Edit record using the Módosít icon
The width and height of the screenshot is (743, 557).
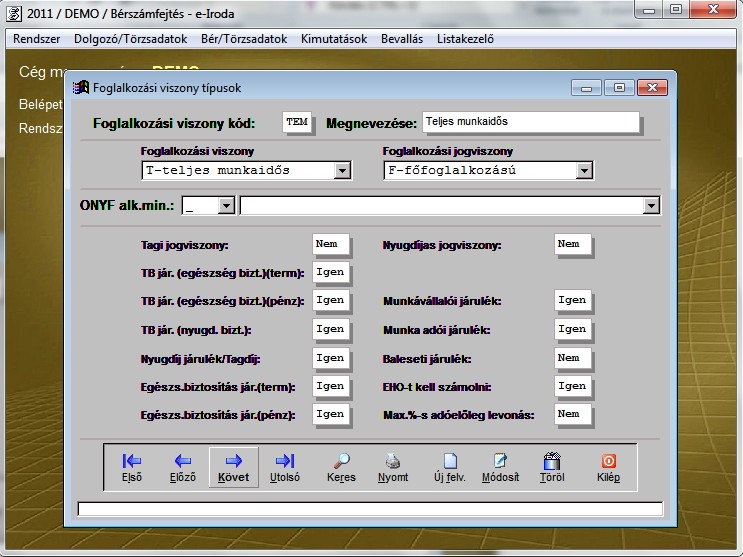[500, 467]
